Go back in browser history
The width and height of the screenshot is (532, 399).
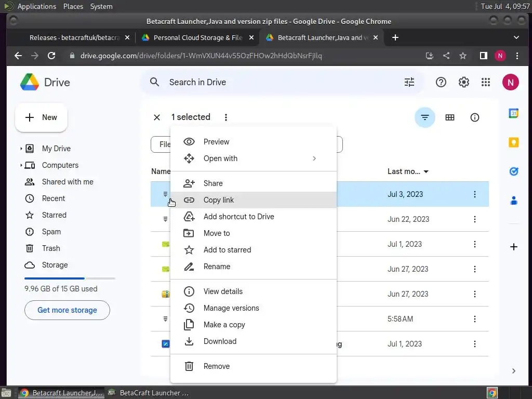[18, 56]
